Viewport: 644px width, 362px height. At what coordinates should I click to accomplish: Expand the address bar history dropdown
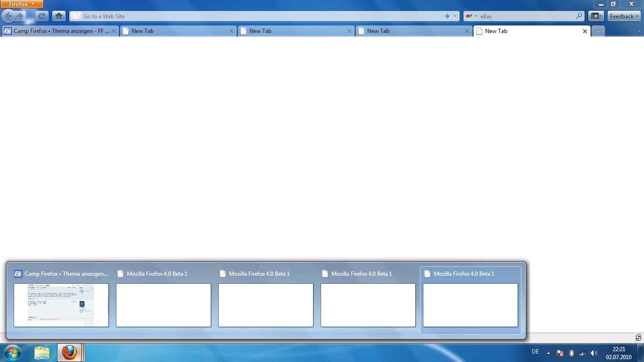[x=455, y=16]
